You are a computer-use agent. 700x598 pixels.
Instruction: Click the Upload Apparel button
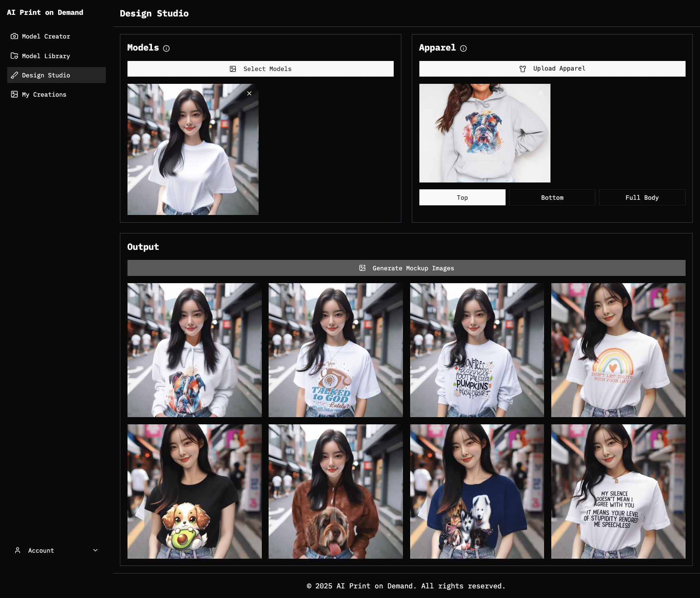click(552, 69)
